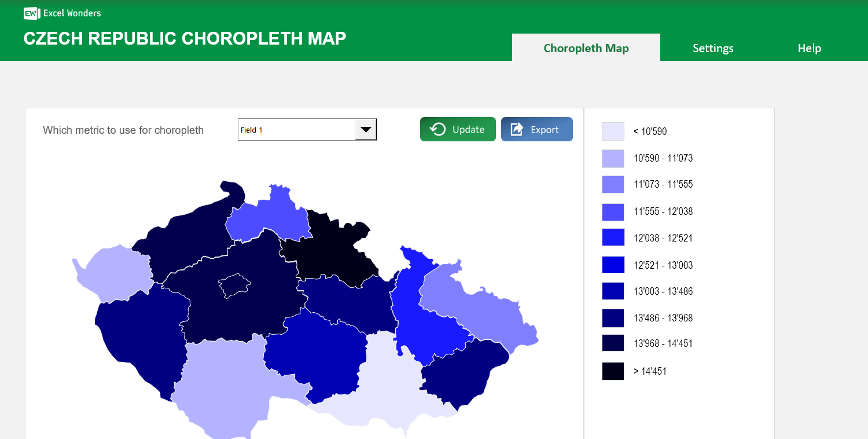
Task: Select the small Prague region on the map
Action: coord(234,285)
